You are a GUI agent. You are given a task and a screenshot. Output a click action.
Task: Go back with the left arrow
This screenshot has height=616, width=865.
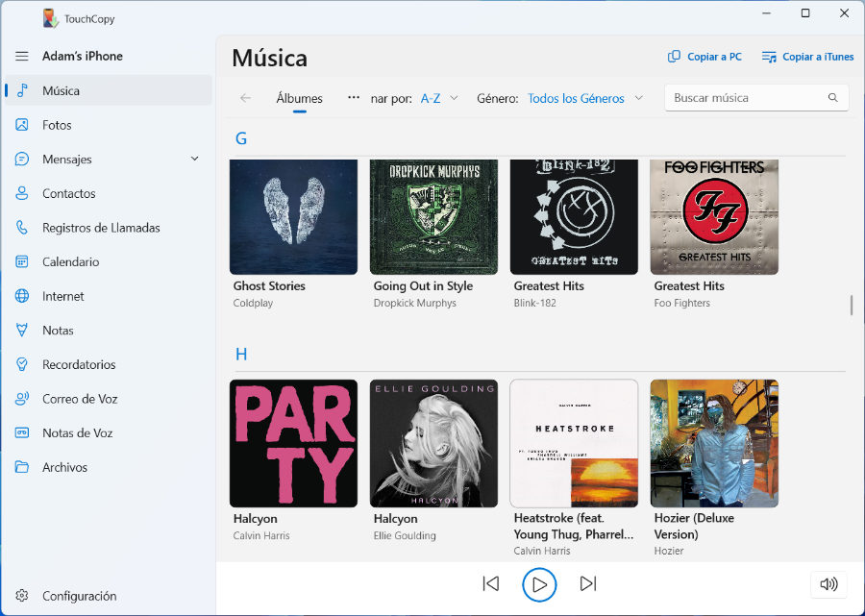[245, 98]
